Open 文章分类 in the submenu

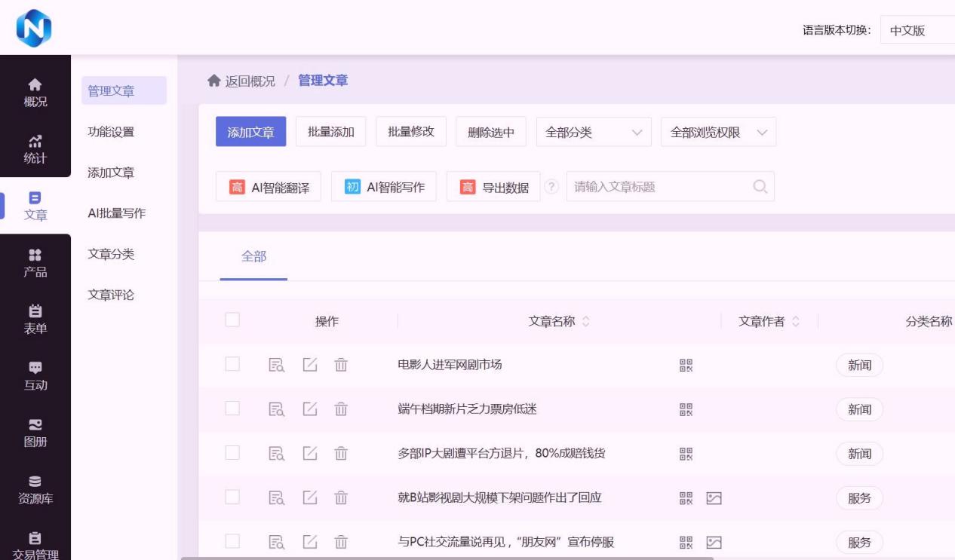[x=111, y=254]
